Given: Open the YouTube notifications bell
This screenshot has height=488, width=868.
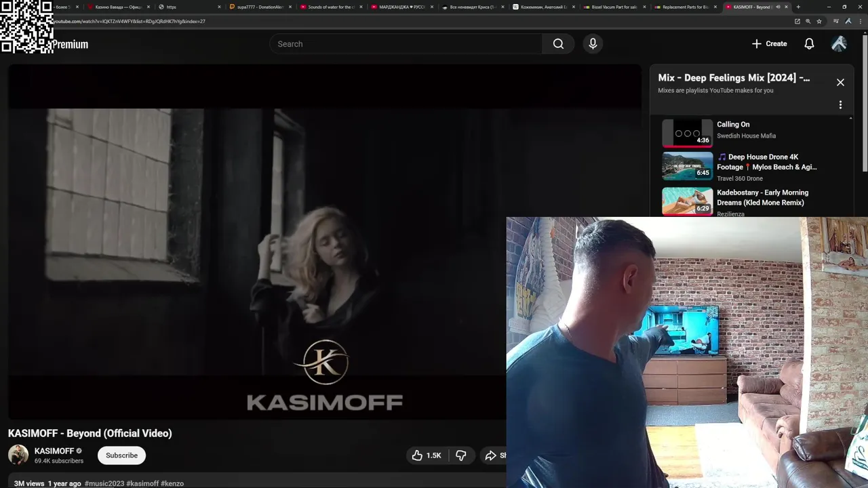Looking at the screenshot, I should tap(809, 44).
